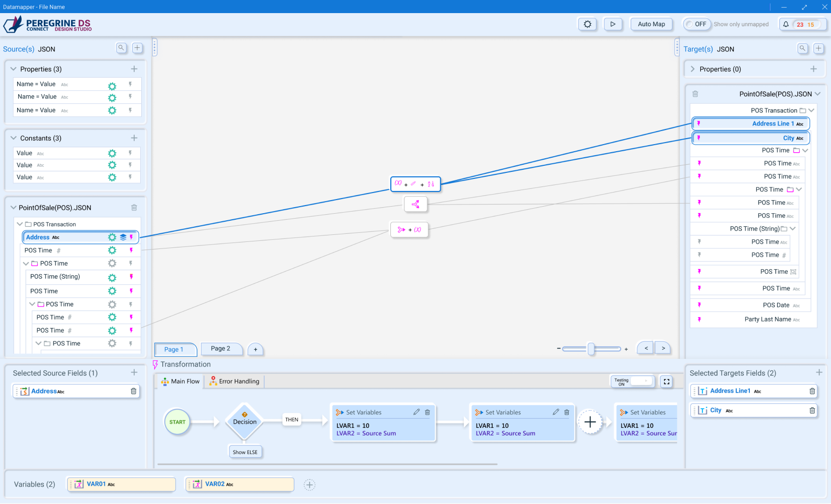This screenshot has width=831, height=504.
Task: Zoom out with minus button
Action: [559, 349]
